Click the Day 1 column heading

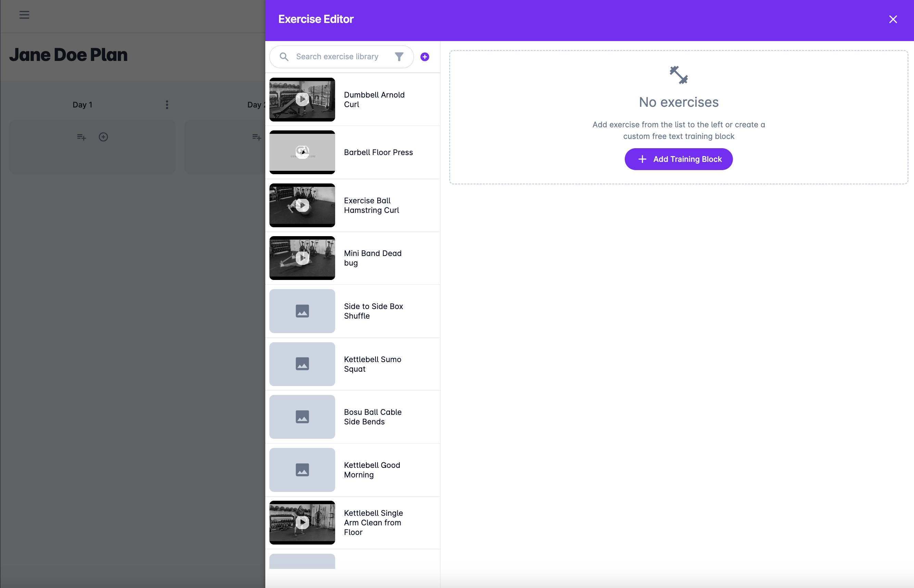[x=82, y=105]
